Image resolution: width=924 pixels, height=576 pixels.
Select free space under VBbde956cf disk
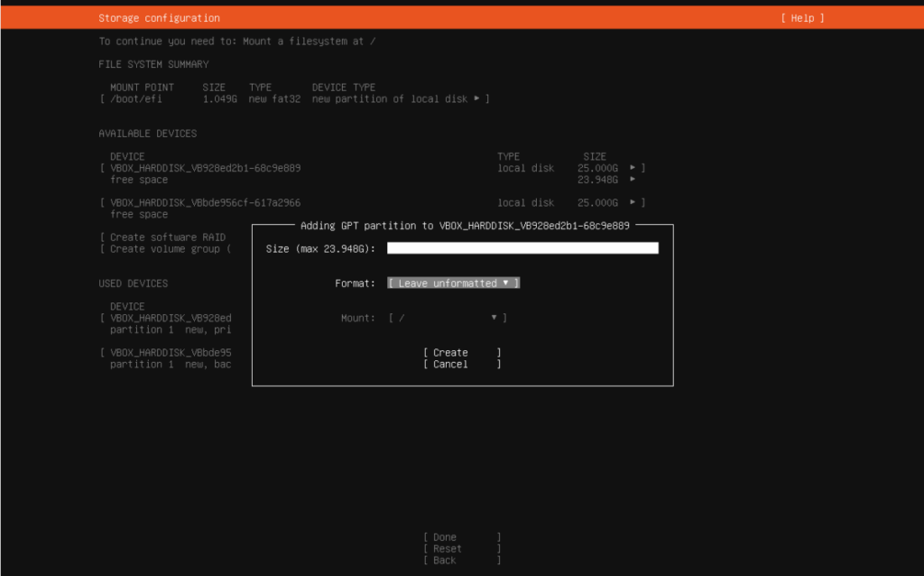[x=139, y=215]
